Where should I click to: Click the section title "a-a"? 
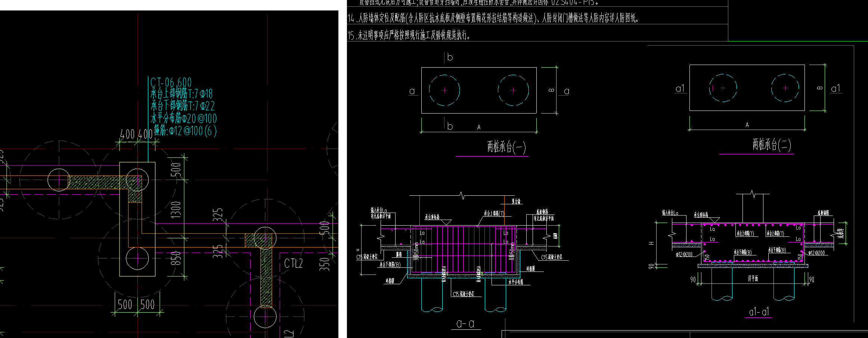tap(465, 323)
